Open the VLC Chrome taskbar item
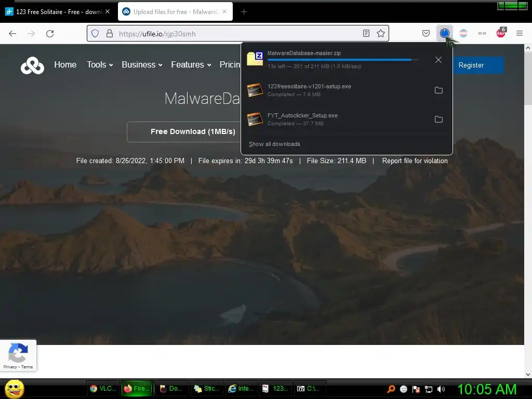The width and height of the screenshot is (532, 399). click(103, 389)
